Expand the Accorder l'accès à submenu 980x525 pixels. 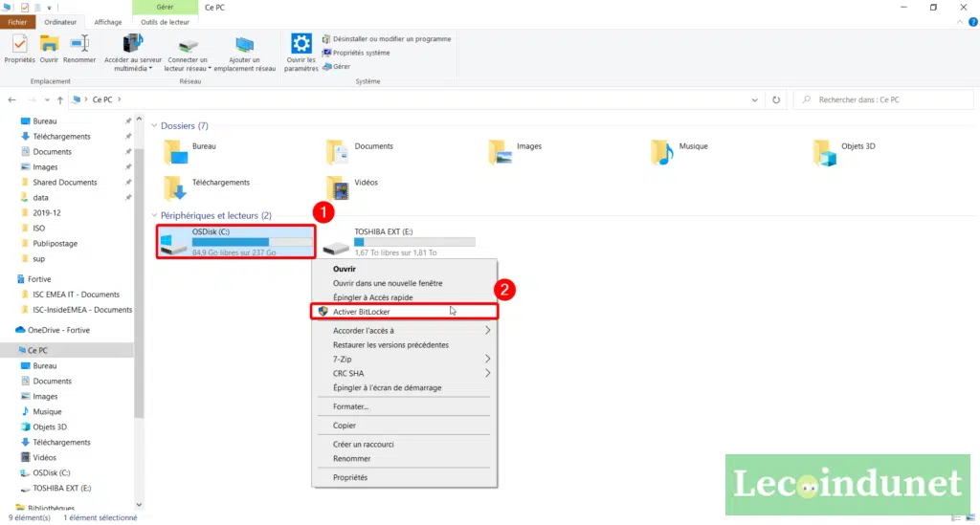(x=405, y=331)
